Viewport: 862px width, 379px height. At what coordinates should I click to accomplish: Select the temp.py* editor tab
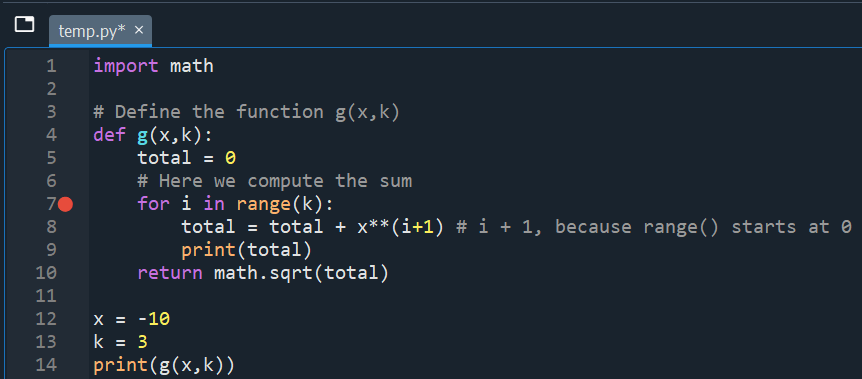click(100, 31)
